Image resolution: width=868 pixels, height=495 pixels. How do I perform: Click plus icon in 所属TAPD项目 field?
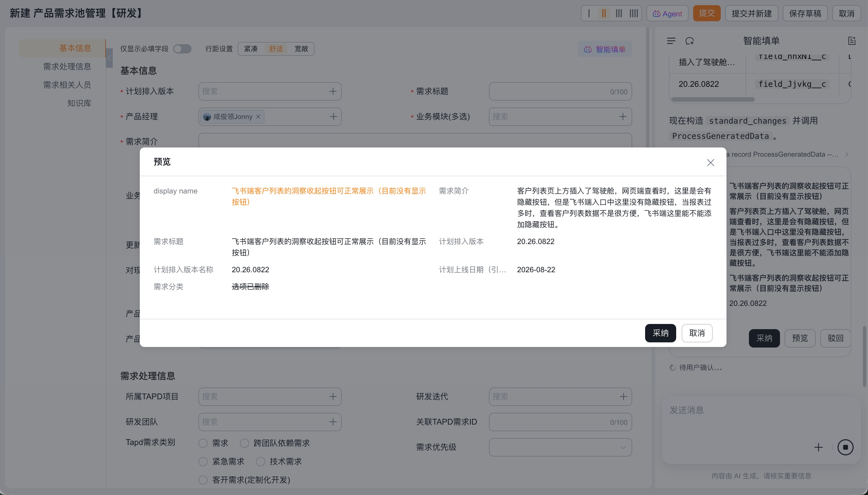(333, 397)
